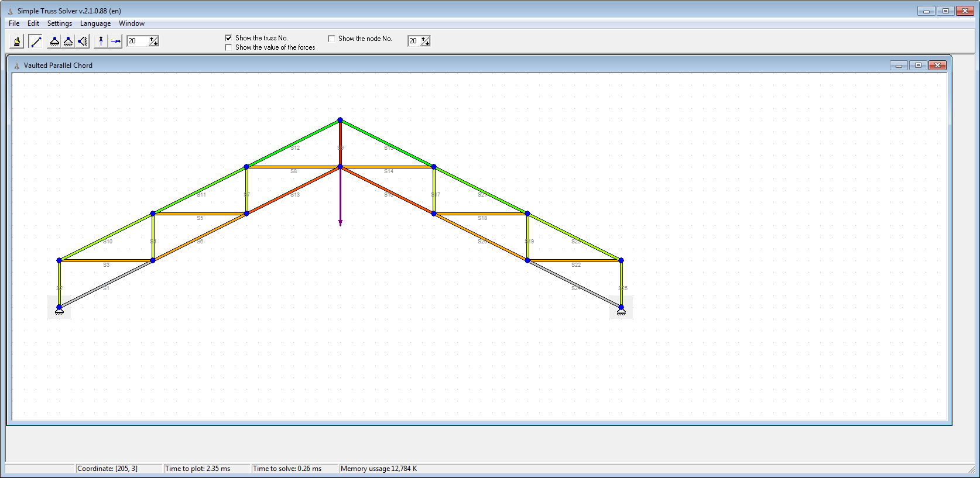
Task: Click the apex node of the truss
Action: tap(340, 120)
